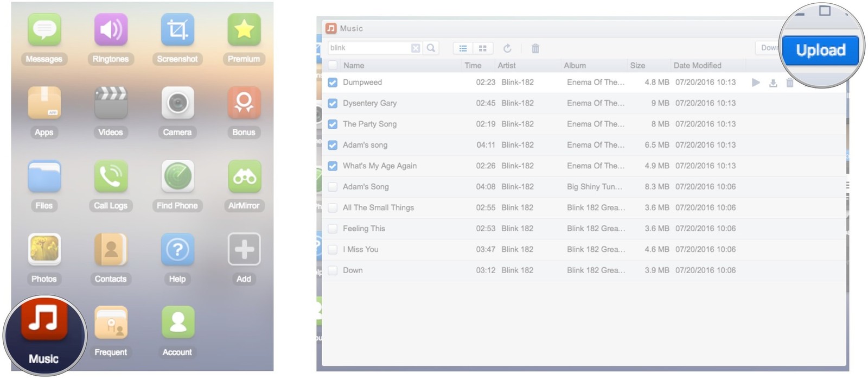Launch the Screenshot tool icon
Screen dimensions: 868x379
(x=177, y=30)
